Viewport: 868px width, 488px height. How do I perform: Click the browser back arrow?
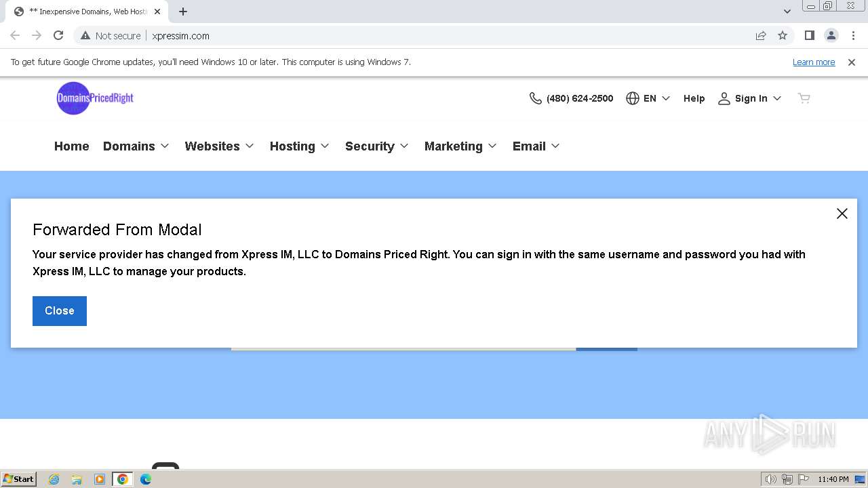point(15,36)
